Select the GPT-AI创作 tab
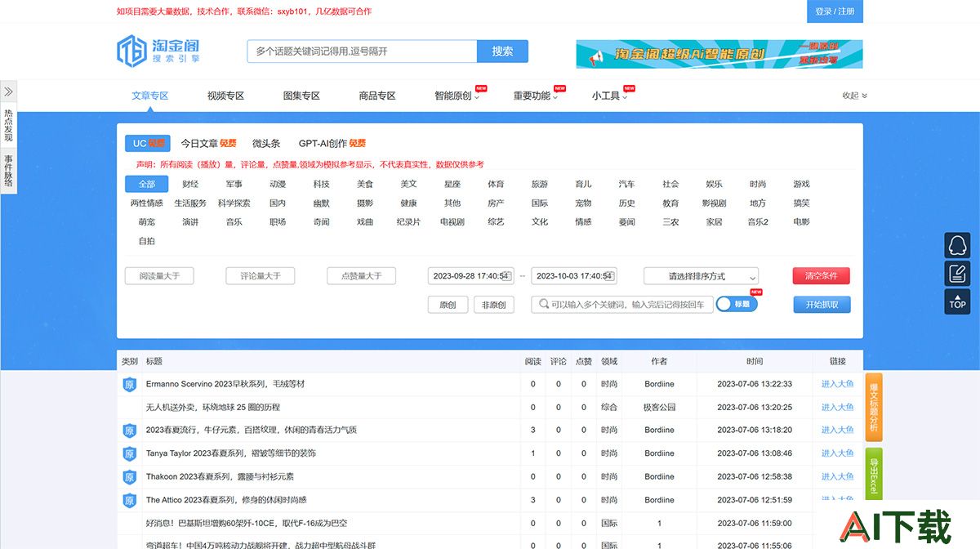Image resolution: width=980 pixels, height=549 pixels. [332, 143]
